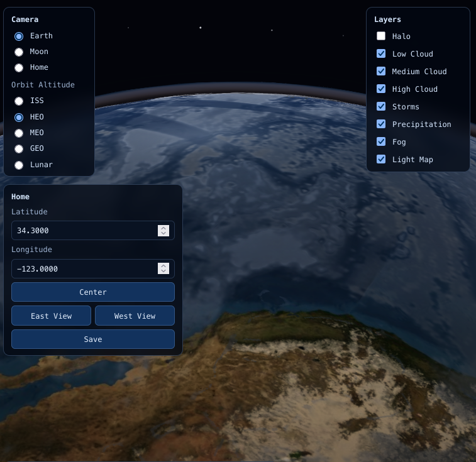Screen dimensions: 476x462
Task: Switch orbit altitude to MEO
Action: 19,133
